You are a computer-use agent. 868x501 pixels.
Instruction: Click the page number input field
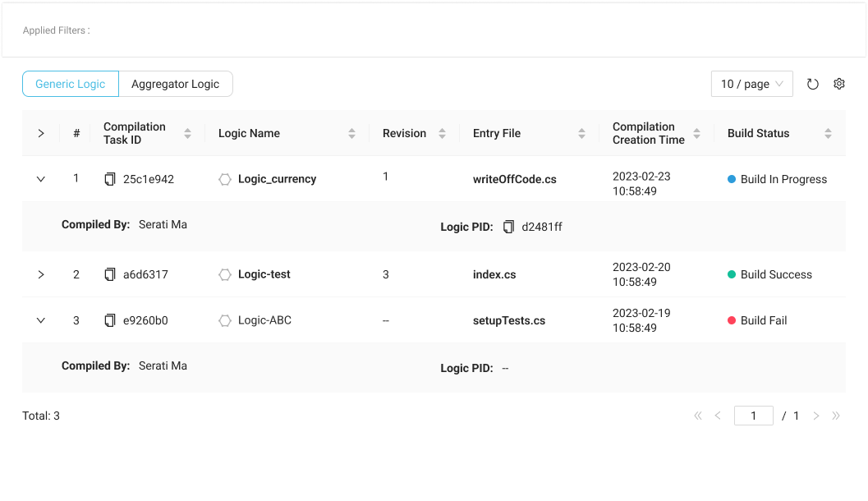pos(753,416)
